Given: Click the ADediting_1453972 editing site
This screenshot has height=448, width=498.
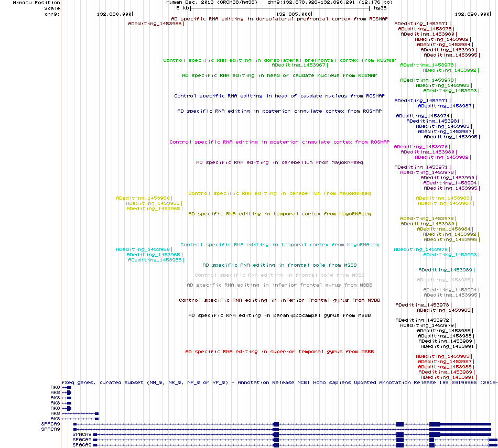Looking at the screenshot, I should click(424, 320).
